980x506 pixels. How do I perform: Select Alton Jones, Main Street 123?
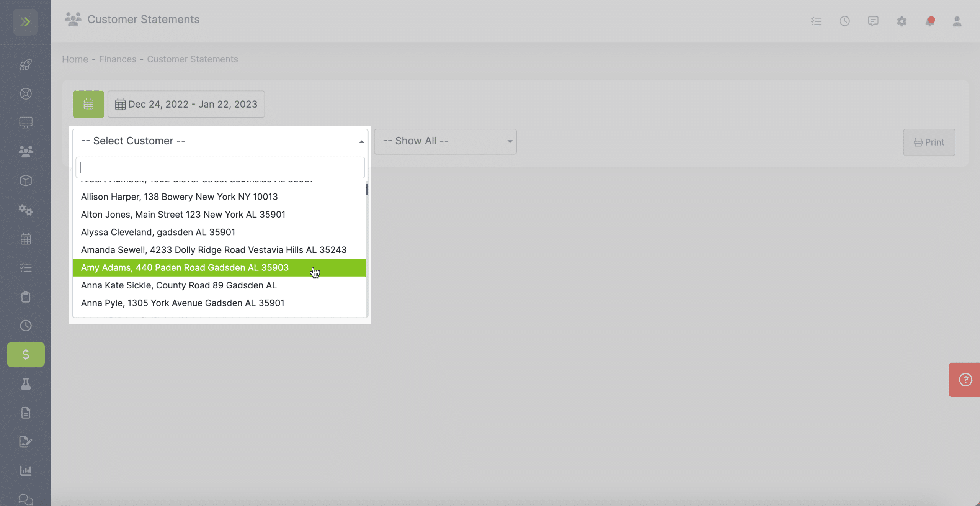tap(219, 215)
